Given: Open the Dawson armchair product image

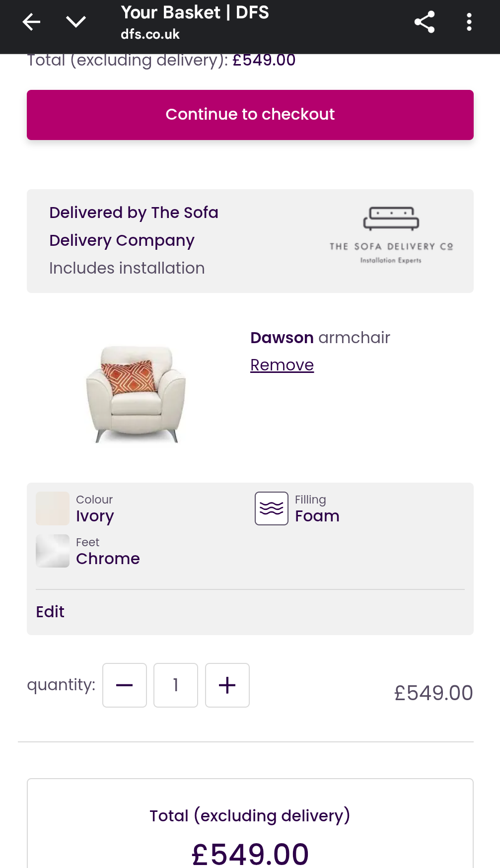Looking at the screenshot, I should tap(136, 393).
